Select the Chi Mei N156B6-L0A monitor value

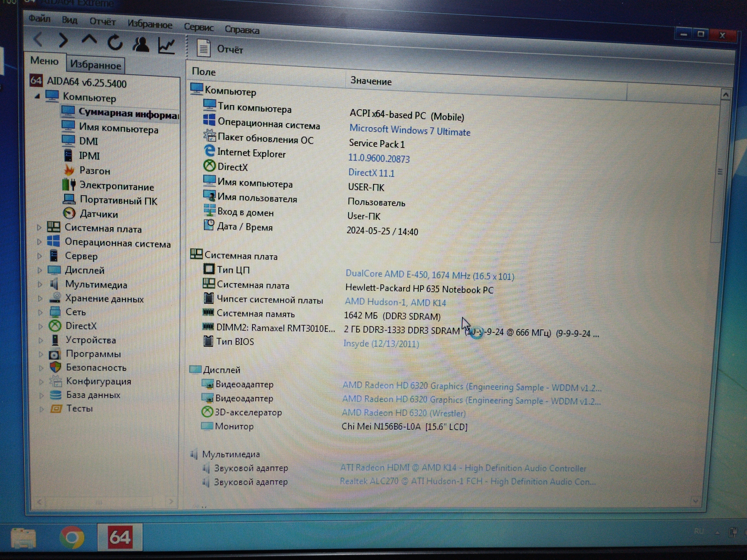[x=405, y=427]
